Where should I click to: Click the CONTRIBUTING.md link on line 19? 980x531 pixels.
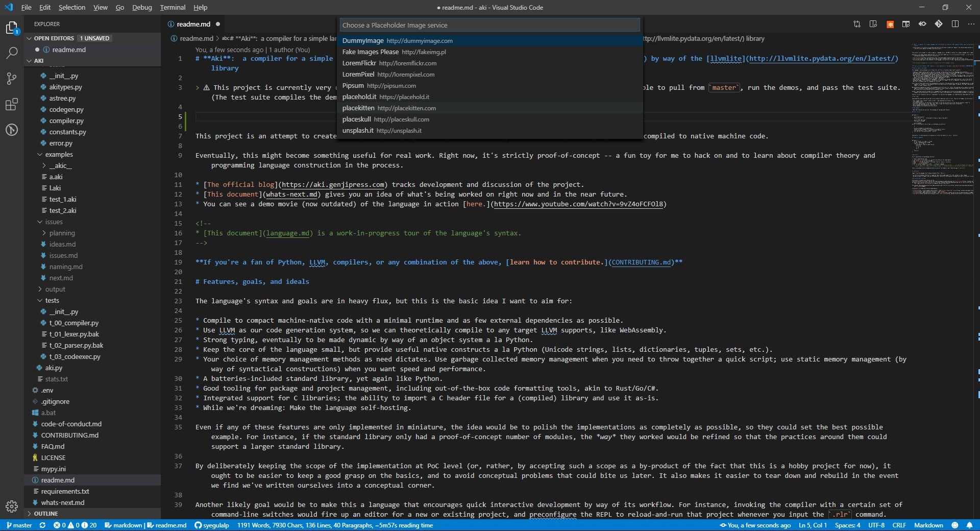tap(642, 262)
